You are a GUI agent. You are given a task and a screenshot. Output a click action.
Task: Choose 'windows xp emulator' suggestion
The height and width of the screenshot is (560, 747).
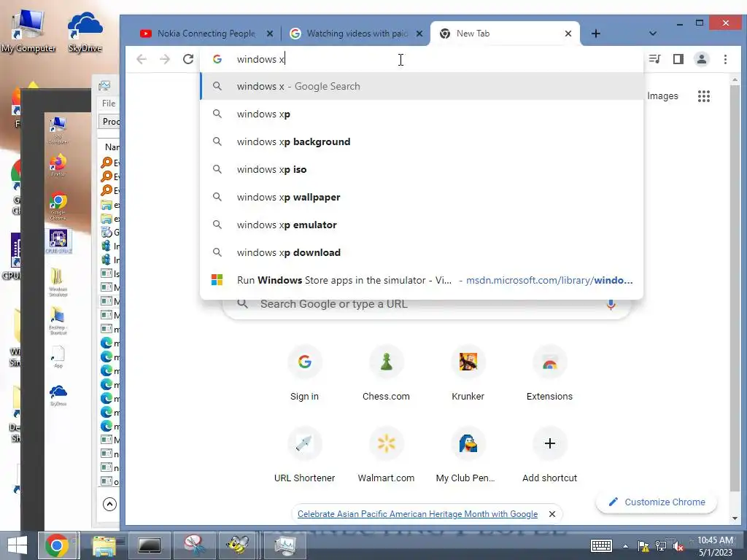422,225
